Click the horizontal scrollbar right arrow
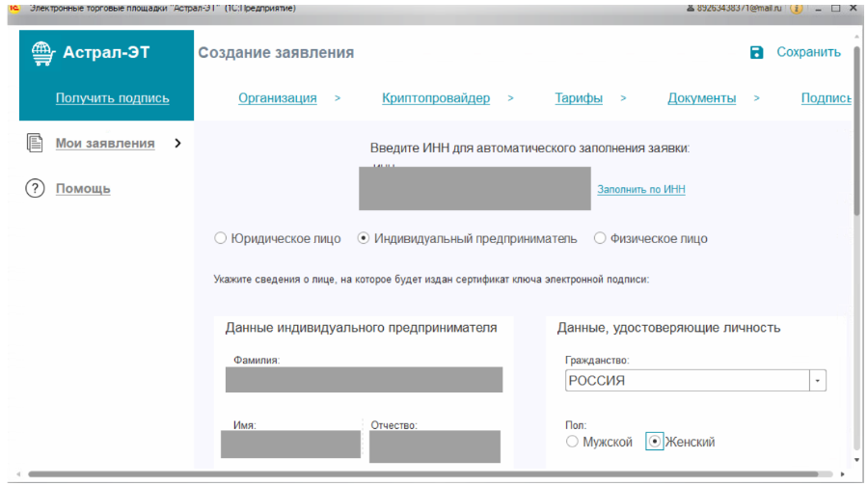Image resolution: width=868 pixels, height=486 pixels. point(843,474)
